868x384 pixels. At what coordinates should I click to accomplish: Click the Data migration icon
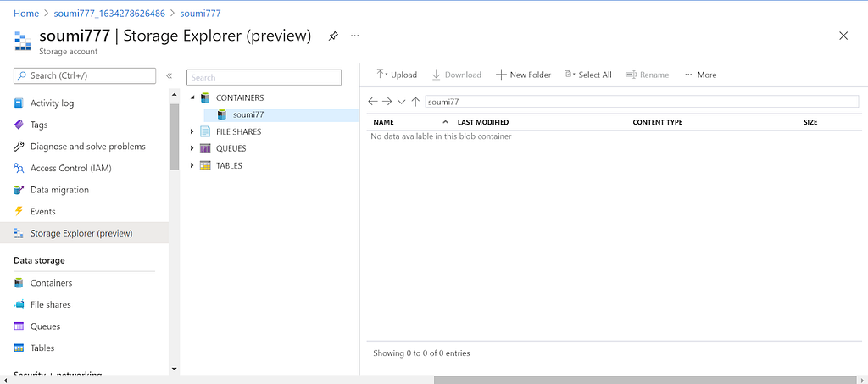pyautogui.click(x=19, y=190)
